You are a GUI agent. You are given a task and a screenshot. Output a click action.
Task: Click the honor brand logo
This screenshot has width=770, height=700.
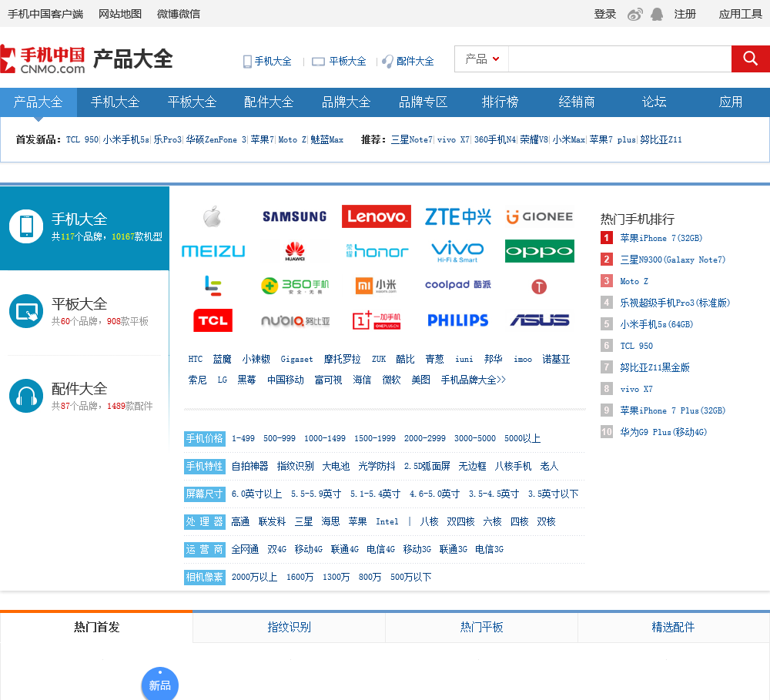pyautogui.click(x=377, y=252)
